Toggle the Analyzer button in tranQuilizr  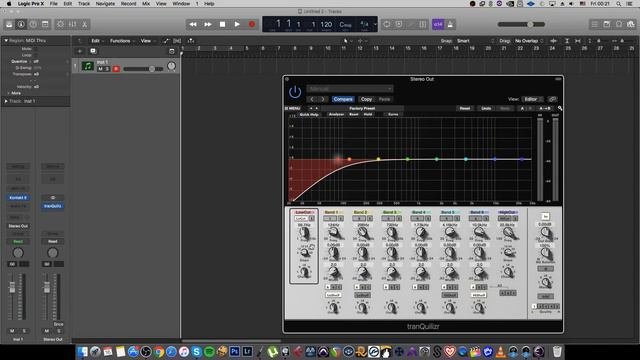click(x=336, y=115)
